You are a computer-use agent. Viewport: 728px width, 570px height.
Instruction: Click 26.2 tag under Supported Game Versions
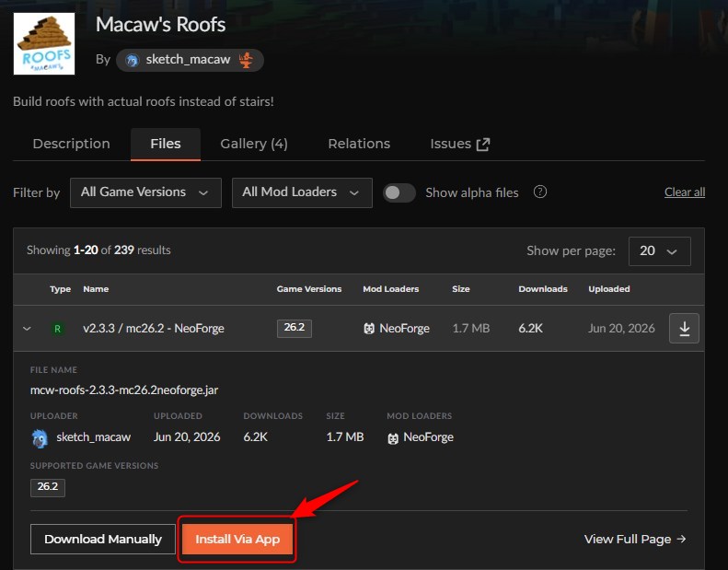48,487
